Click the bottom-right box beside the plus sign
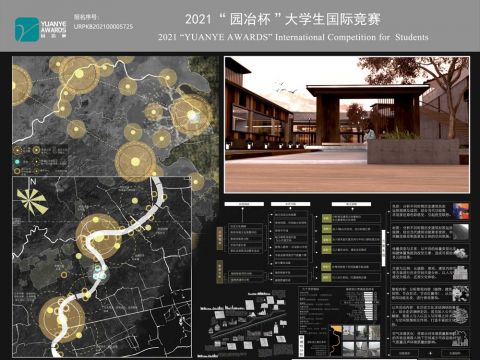This screenshot has width=480, height=360. (x=455, y=353)
